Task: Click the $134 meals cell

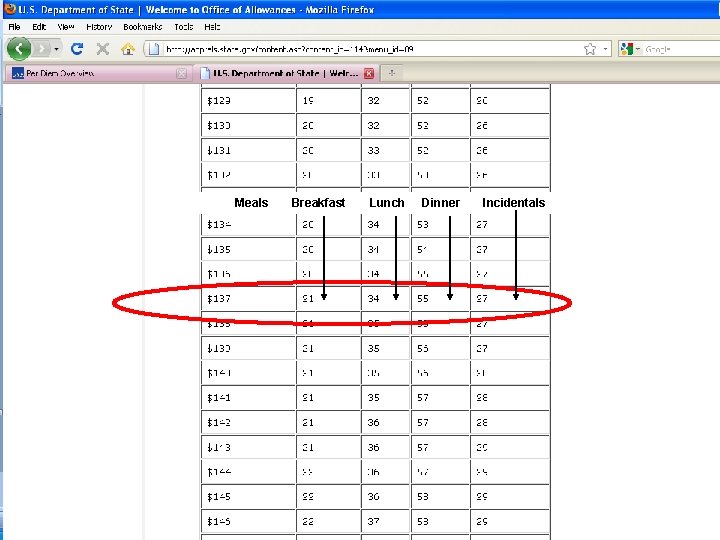Action: pos(248,225)
